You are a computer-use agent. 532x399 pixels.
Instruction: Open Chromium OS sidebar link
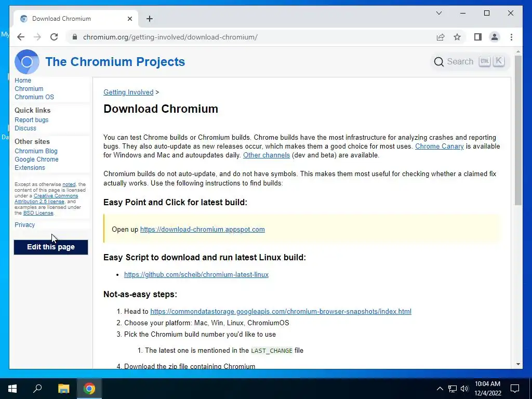pos(34,97)
